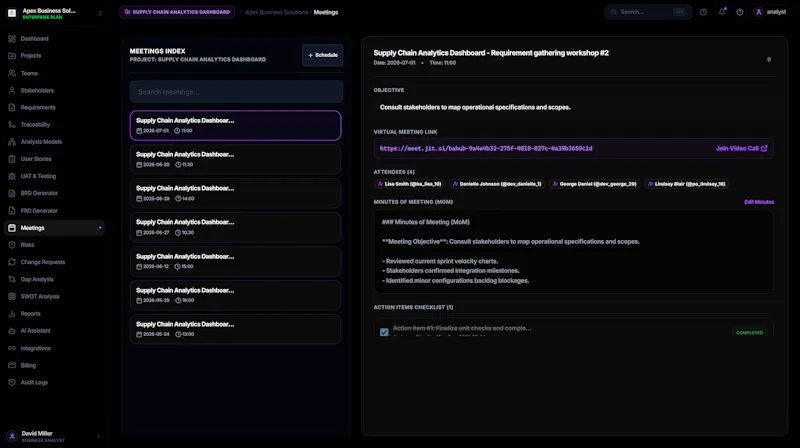Click the Danielle Johnson attendee chip
Image resolution: width=800 pixels, height=448 pixels.
[497, 184]
